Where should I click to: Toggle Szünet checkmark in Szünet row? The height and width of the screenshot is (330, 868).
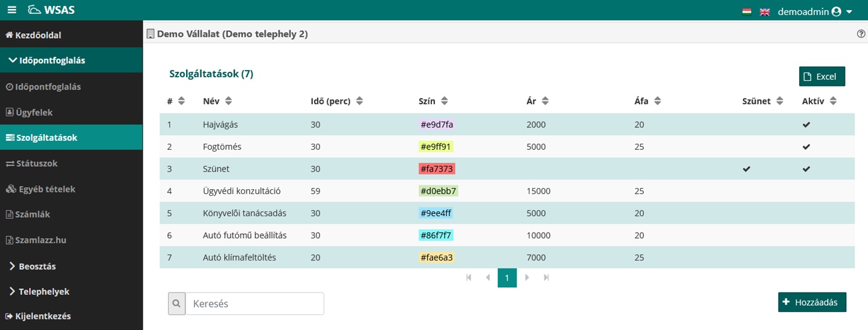pos(747,169)
